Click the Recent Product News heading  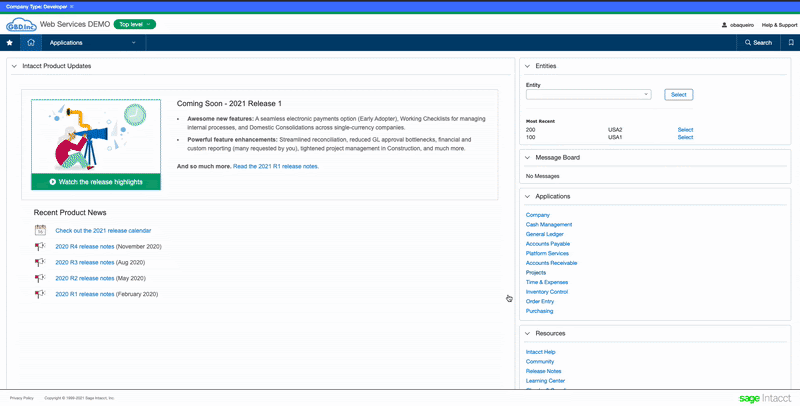(70, 213)
